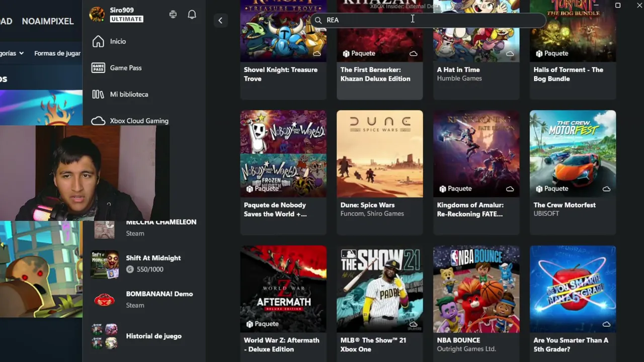Click the Halls of Torment Bog Bundle title
The height and width of the screenshot is (362, 644).
(569, 74)
